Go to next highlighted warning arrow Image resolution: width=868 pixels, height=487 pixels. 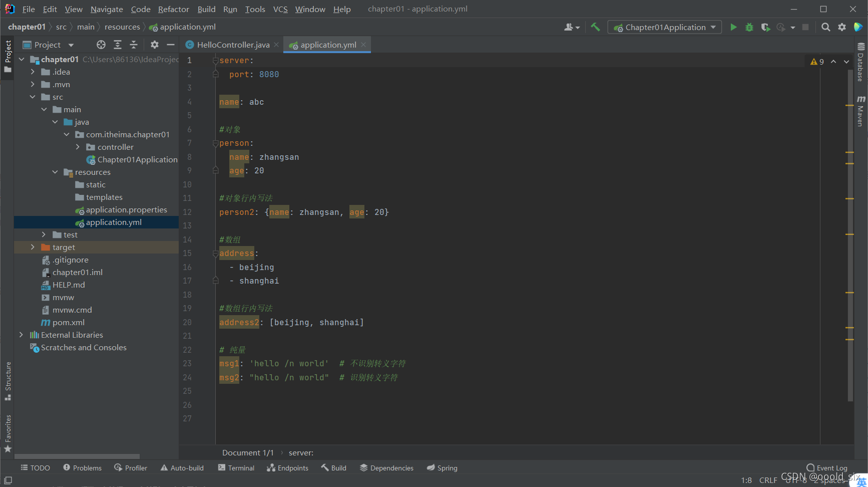pos(846,62)
